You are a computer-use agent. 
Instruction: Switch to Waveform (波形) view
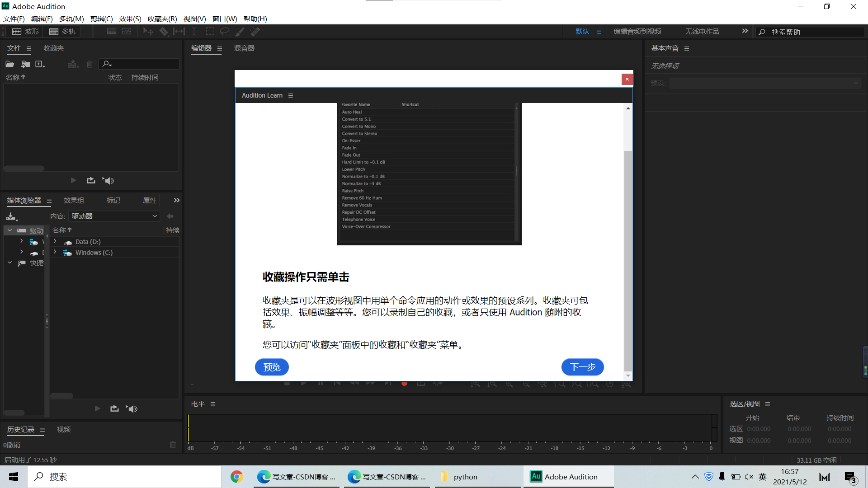pos(25,32)
